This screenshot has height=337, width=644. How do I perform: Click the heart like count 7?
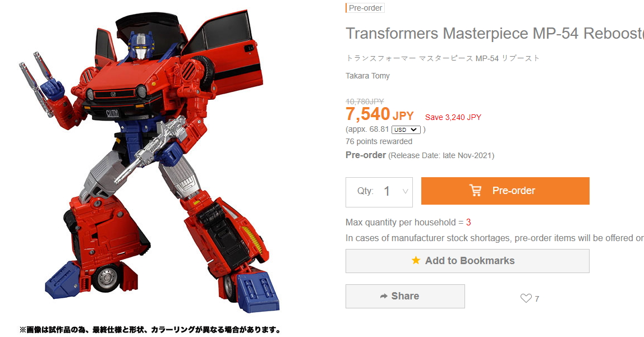[537, 299]
